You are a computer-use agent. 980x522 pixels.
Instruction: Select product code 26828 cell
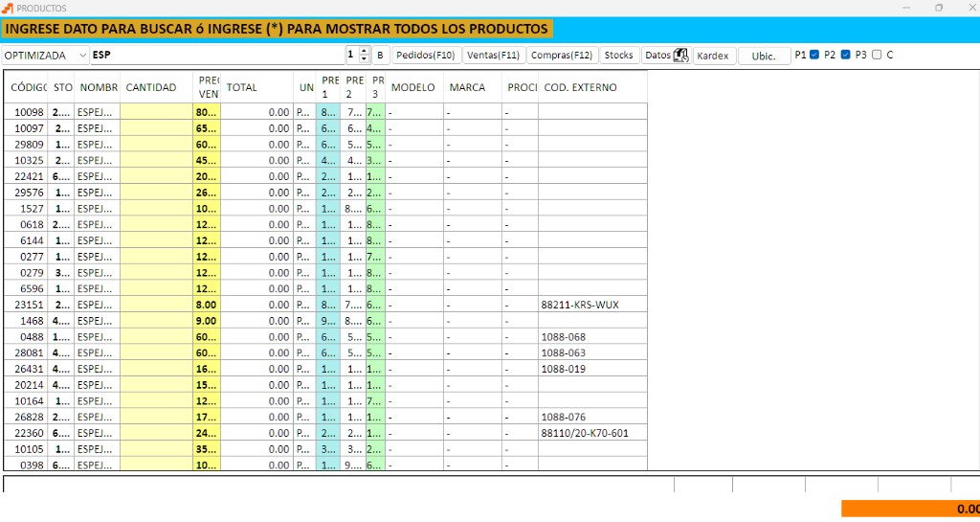point(26,417)
